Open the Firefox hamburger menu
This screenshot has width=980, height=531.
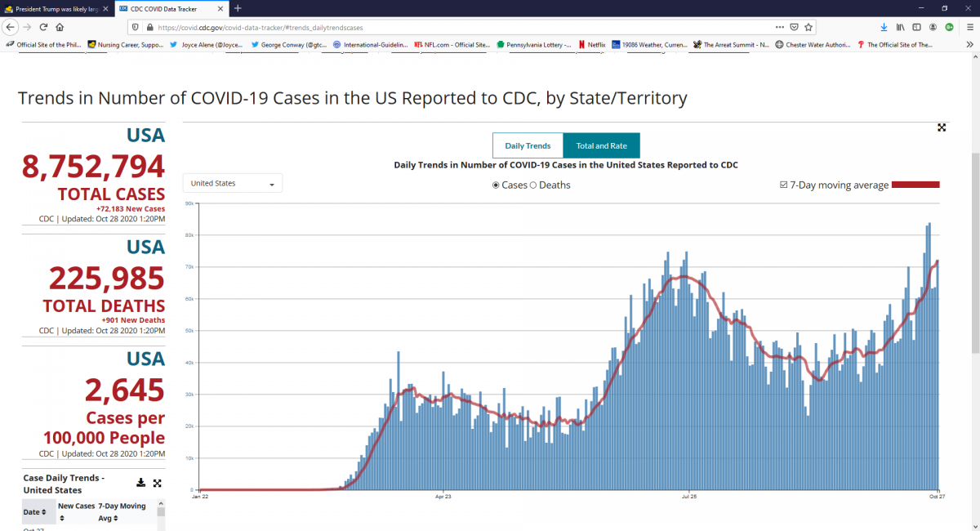(x=968, y=27)
